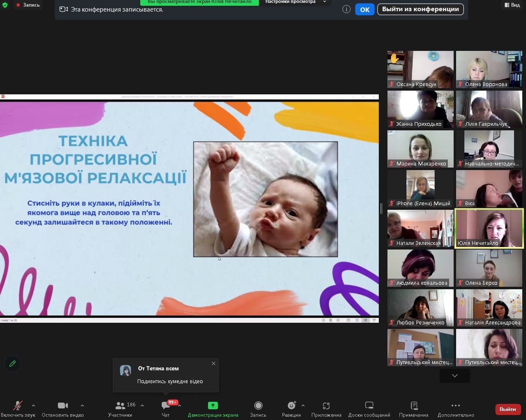Open the Chat panel
Screen dimensions: 526x420
coord(166,406)
